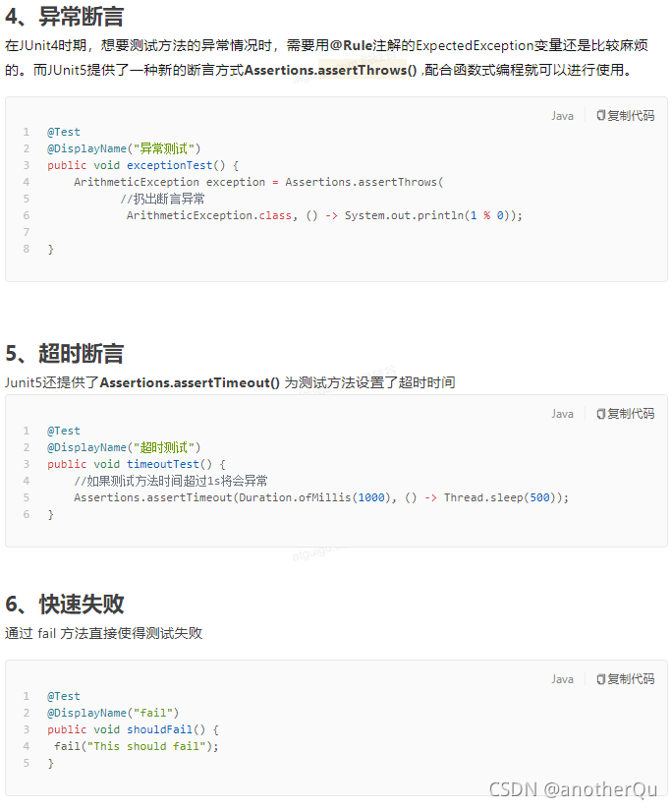Click the bold text Assertions.assertThrows()

click(330, 70)
